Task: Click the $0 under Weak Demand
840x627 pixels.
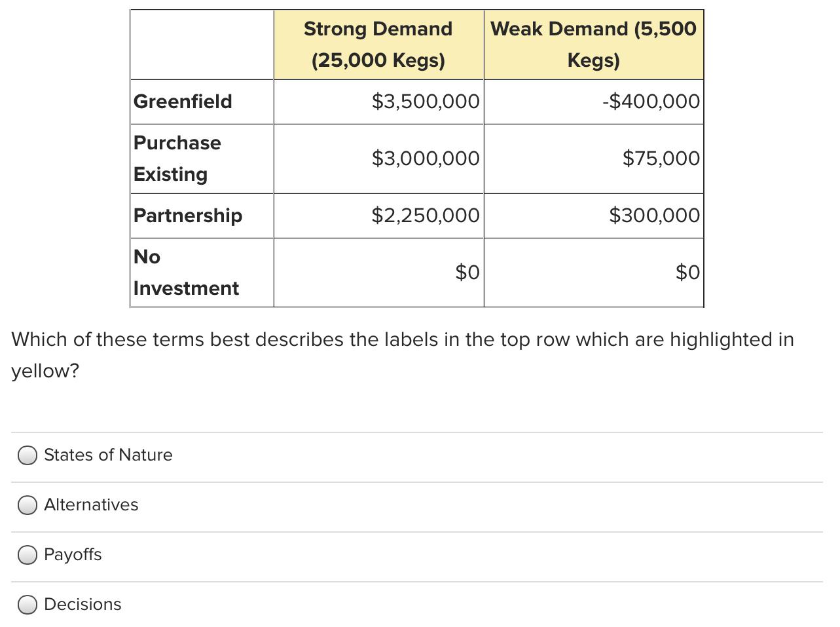Action: pos(687,272)
